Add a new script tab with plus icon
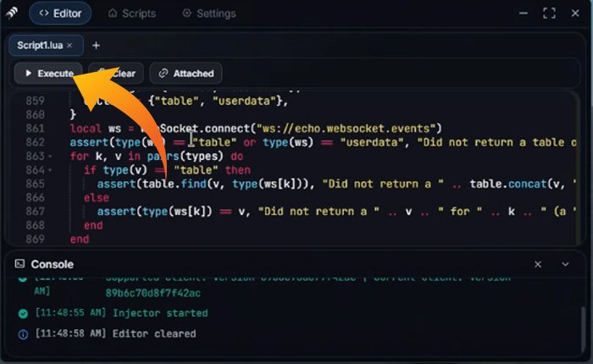Viewport: 593px width, 364px height. (x=96, y=45)
